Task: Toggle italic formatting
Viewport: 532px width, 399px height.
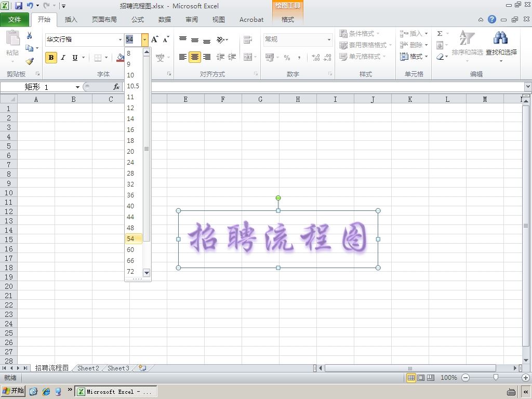Action: (x=63, y=57)
